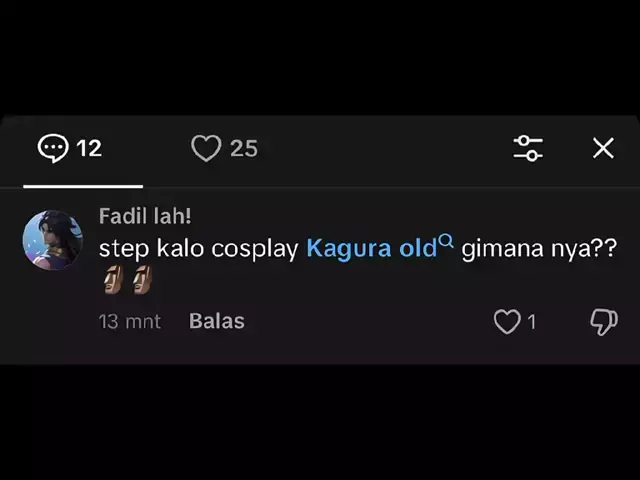Close the comments panel
This screenshot has height=480, width=640.
coord(603,148)
